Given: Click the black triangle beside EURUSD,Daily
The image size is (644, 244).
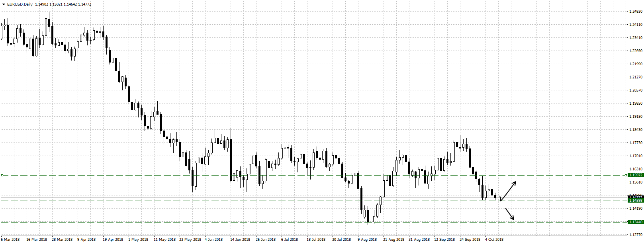Looking at the screenshot, I should pos(4,4).
